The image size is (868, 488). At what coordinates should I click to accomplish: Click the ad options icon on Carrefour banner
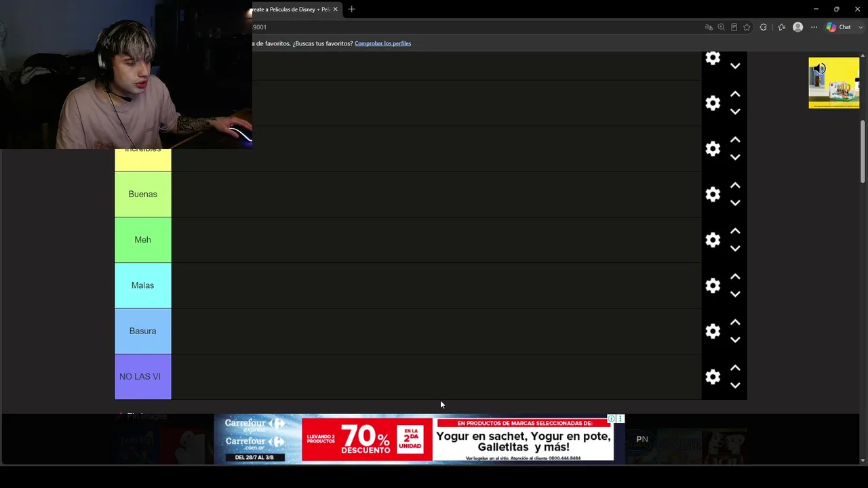coord(620,419)
